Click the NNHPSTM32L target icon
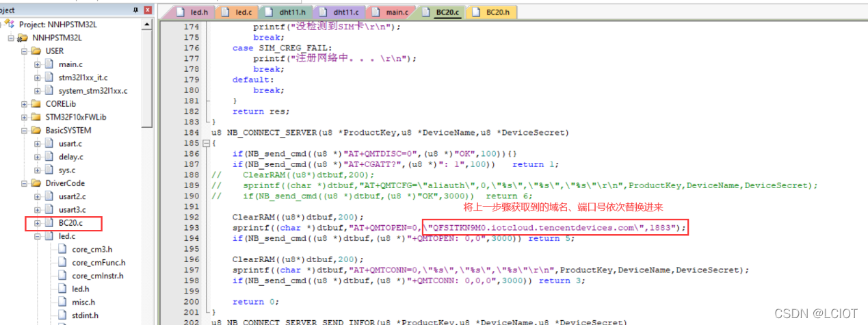Viewport: 868px width, 325px height. tap(23, 38)
